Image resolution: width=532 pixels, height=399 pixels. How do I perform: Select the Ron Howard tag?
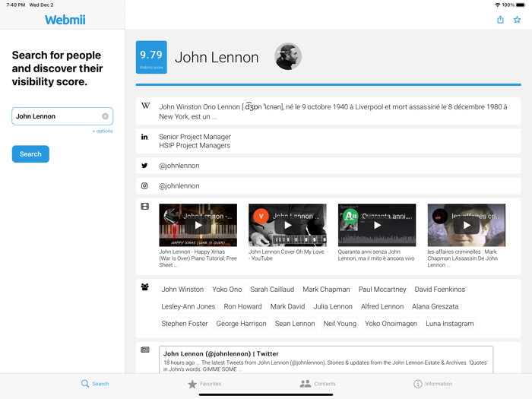click(x=243, y=306)
